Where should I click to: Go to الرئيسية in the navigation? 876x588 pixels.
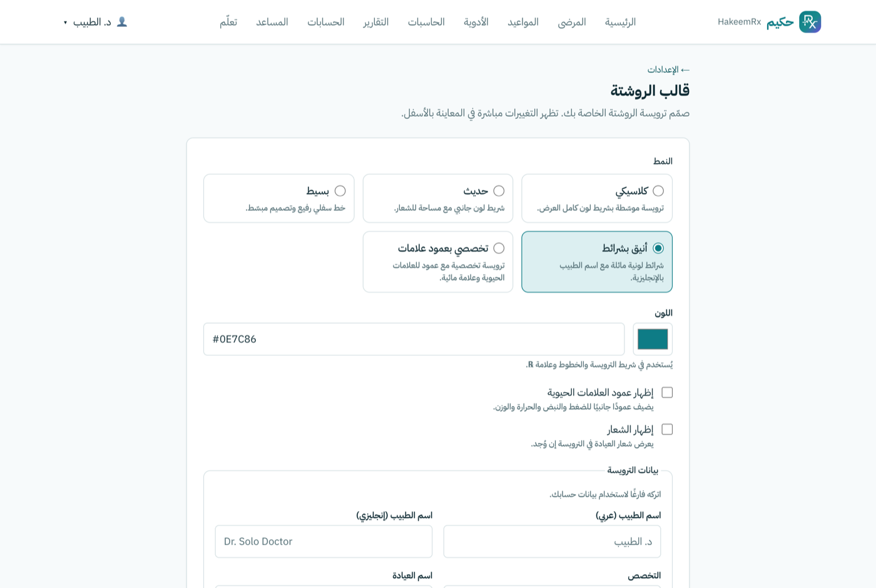click(x=620, y=22)
